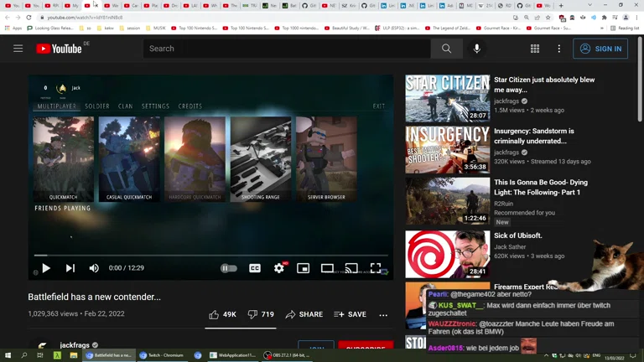
Task: Open the Reading list
Action: [x=625, y=28]
